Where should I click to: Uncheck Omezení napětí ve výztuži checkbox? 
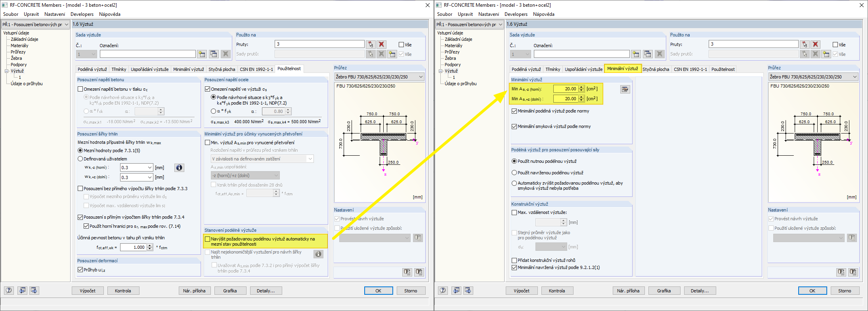[207, 89]
